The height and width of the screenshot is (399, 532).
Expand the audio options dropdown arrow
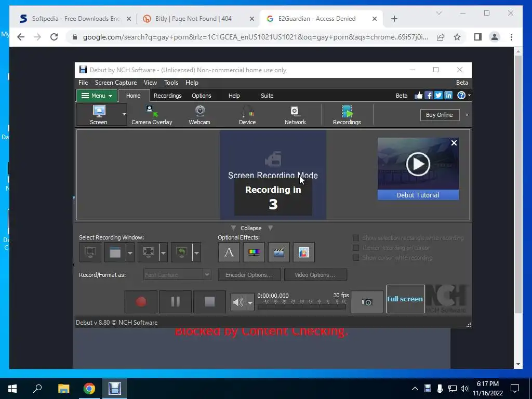tap(250, 302)
